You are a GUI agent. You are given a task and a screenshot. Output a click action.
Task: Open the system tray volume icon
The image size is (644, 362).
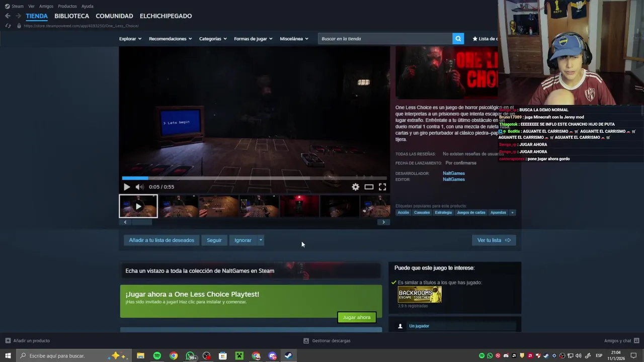coord(578,356)
